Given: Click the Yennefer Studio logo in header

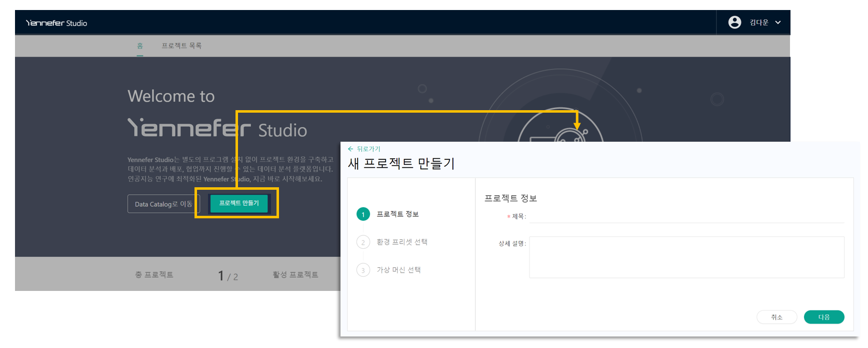Looking at the screenshot, I should [56, 23].
